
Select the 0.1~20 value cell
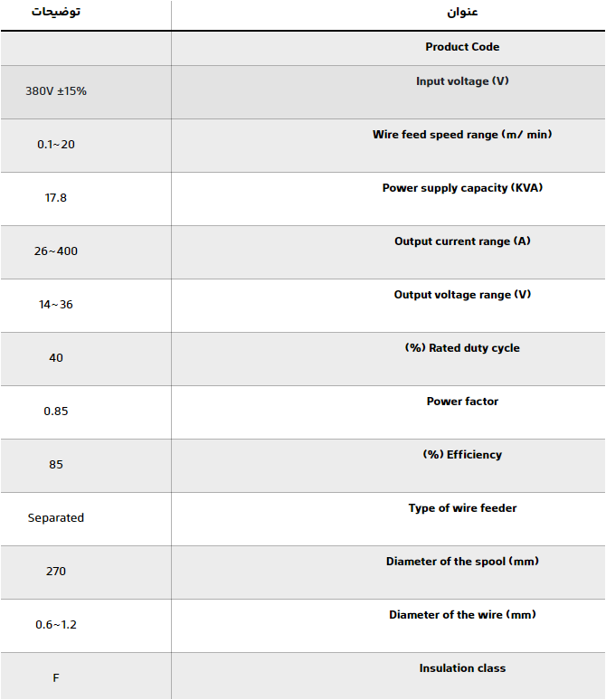[x=56, y=145]
